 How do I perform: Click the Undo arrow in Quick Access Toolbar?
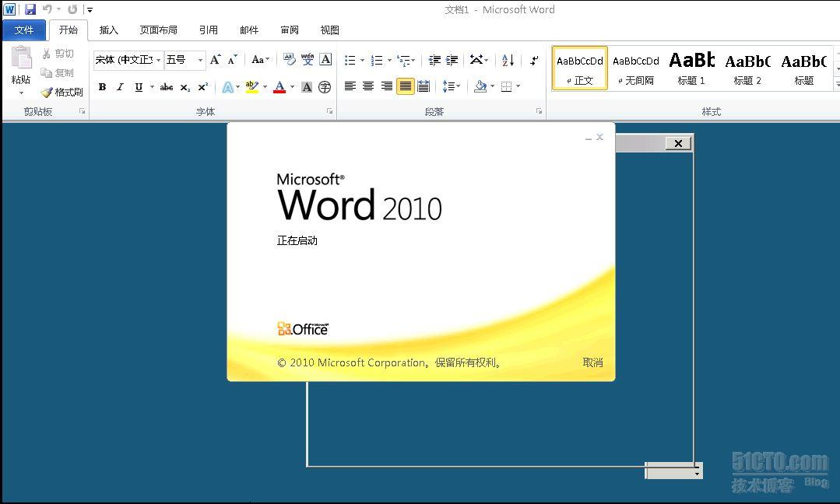(47, 9)
